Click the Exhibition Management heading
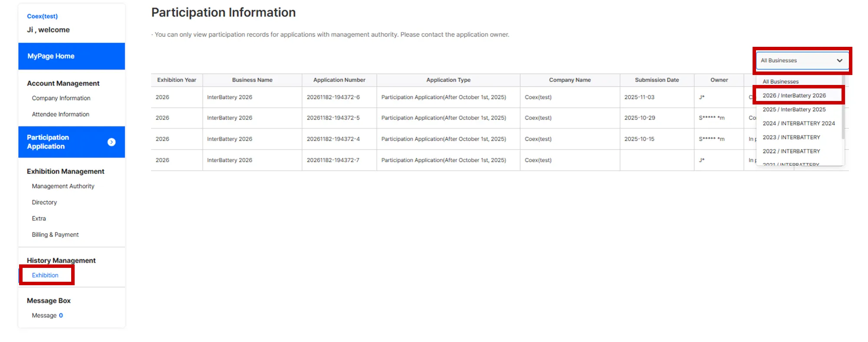The width and height of the screenshot is (868, 342). pos(66,171)
